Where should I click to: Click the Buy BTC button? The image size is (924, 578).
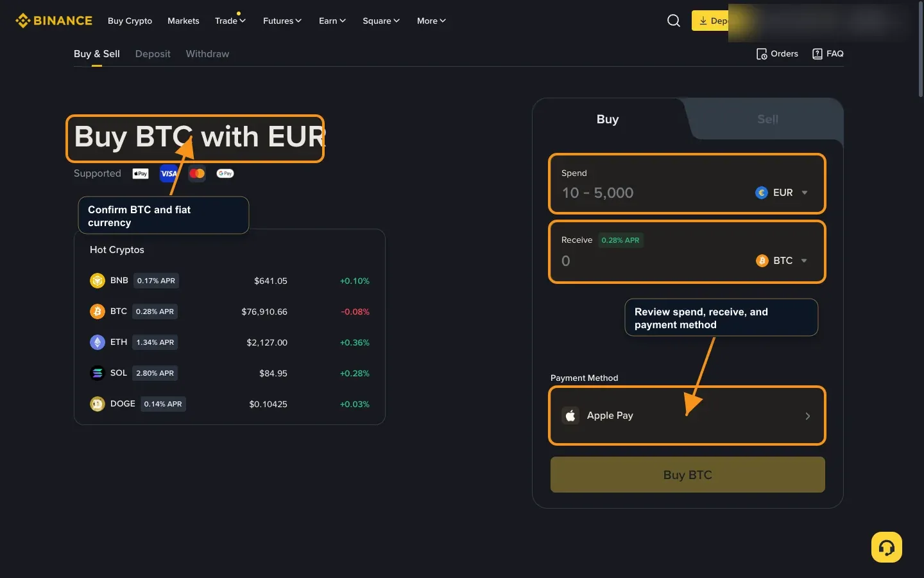tap(688, 475)
